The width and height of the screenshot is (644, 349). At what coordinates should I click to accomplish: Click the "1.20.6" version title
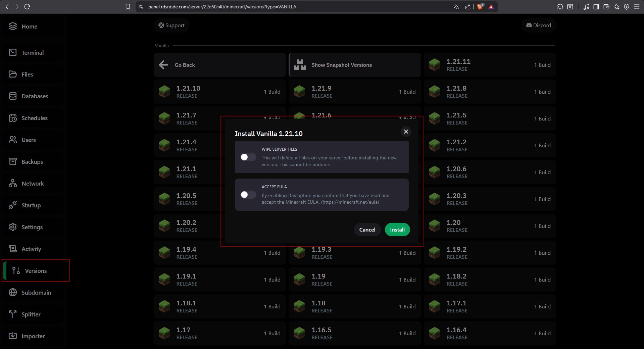click(x=456, y=169)
